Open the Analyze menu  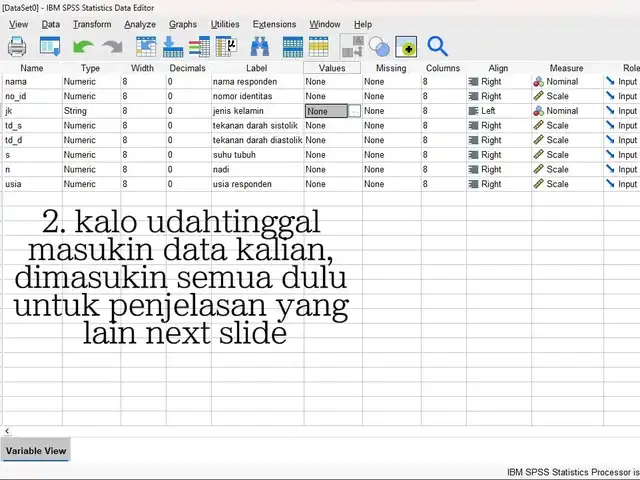[140, 24]
